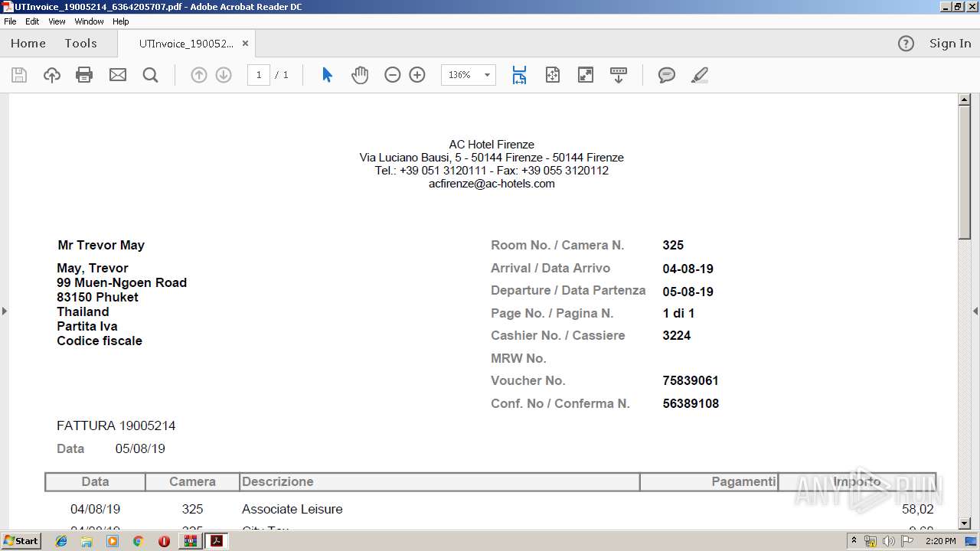Image resolution: width=980 pixels, height=551 pixels.
Task: Zoom in with plus button
Action: (x=417, y=75)
